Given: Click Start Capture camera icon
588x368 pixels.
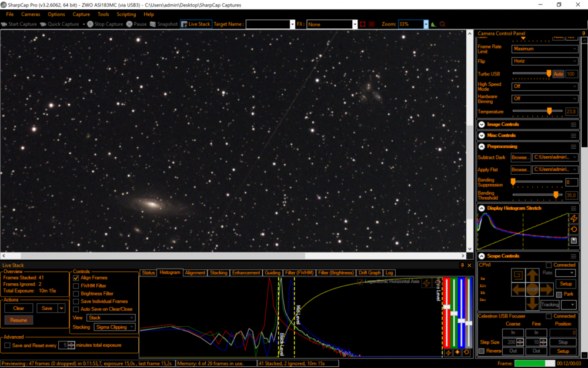Looking at the screenshot, I should pos(4,24).
